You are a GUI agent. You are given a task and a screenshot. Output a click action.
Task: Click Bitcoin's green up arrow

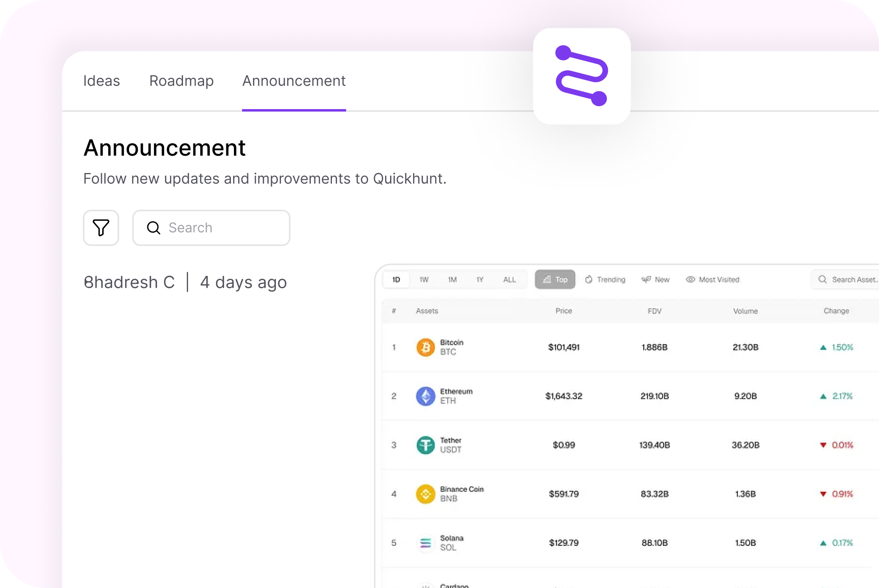[x=823, y=348]
